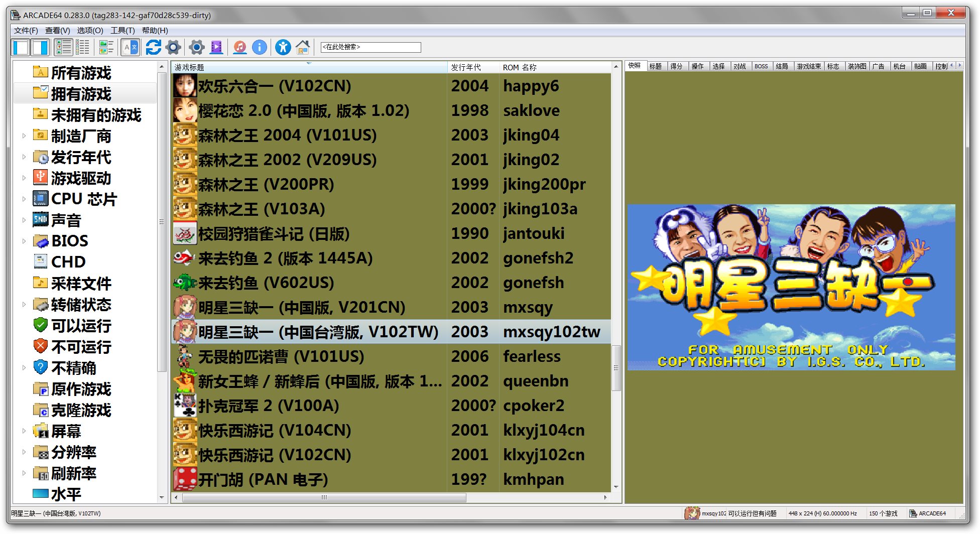Expand the CPU 芯片 tree node
This screenshot has width=980, height=534.
click(x=24, y=199)
